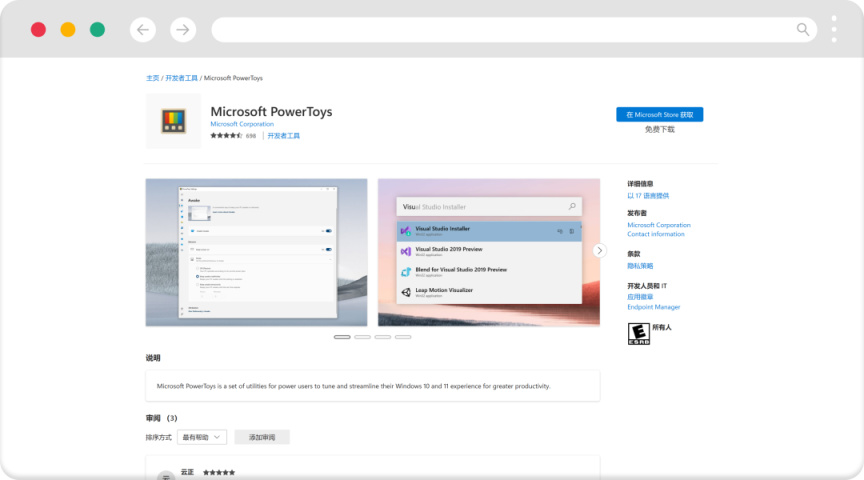Click the browser back arrow button
864x480 pixels.
(x=143, y=30)
